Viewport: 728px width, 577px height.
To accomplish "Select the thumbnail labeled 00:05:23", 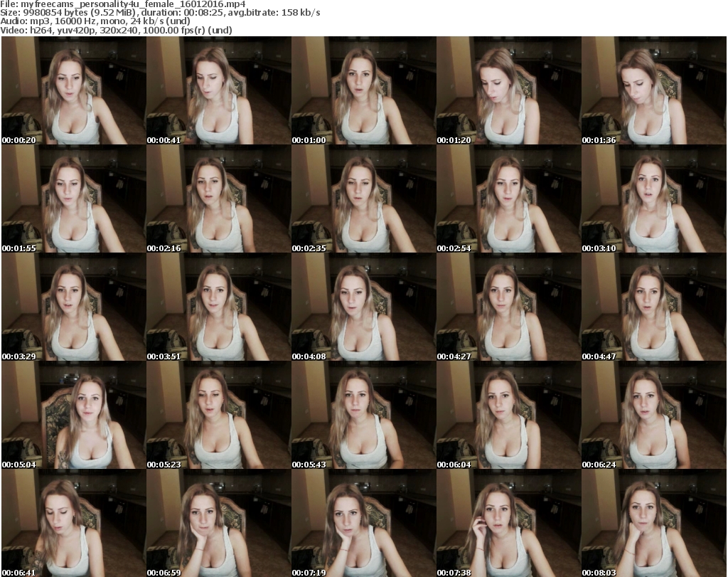I will [219, 415].
